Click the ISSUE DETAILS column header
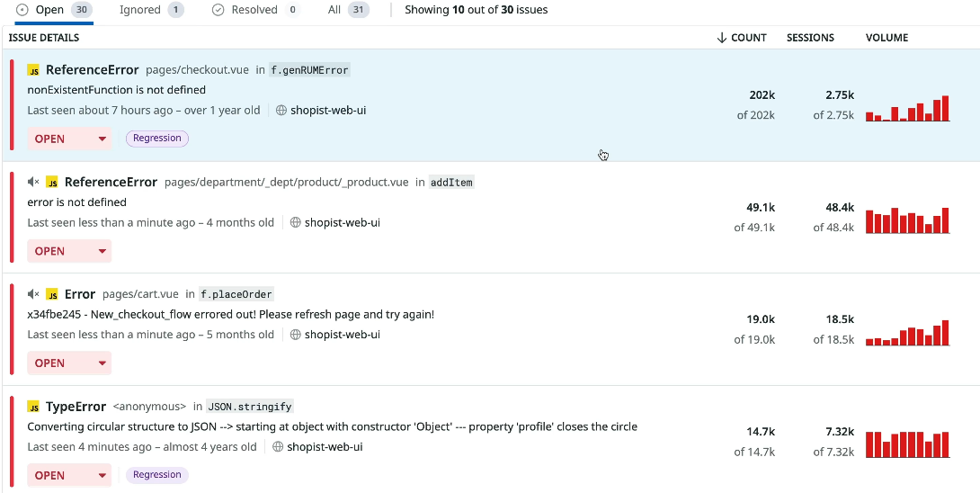Image resolution: width=980 pixels, height=493 pixels. point(44,38)
